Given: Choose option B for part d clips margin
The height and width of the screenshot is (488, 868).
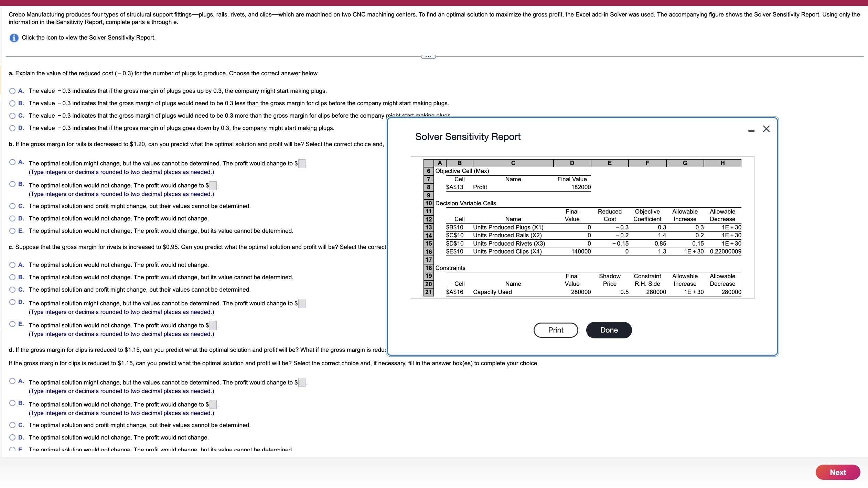Looking at the screenshot, I should point(12,403).
